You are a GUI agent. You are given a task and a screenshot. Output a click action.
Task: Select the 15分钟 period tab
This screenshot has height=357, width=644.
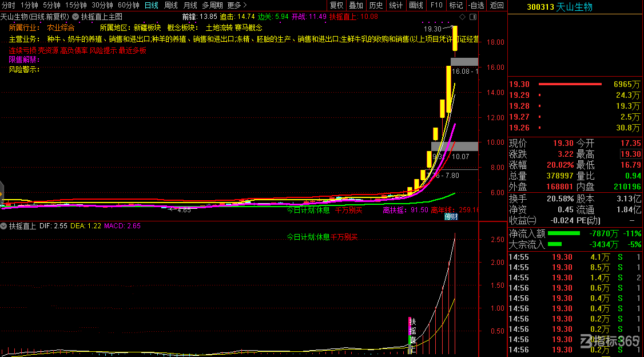point(76,5)
